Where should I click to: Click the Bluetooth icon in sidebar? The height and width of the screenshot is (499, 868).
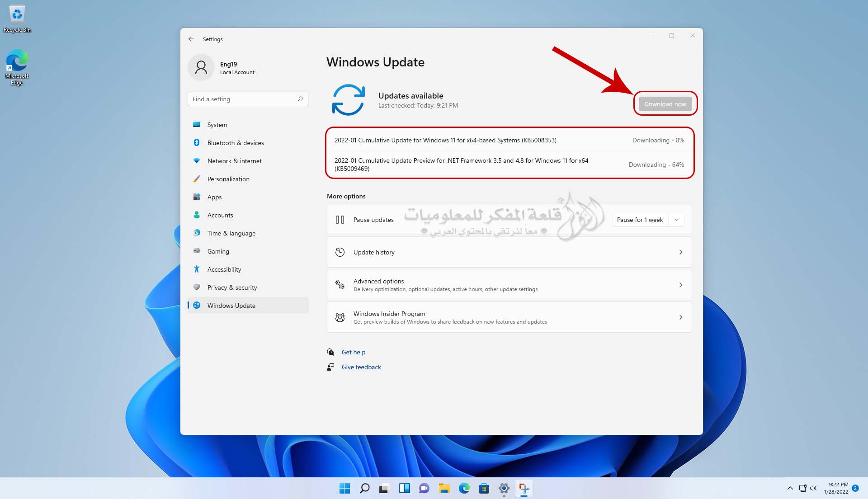[x=197, y=143]
